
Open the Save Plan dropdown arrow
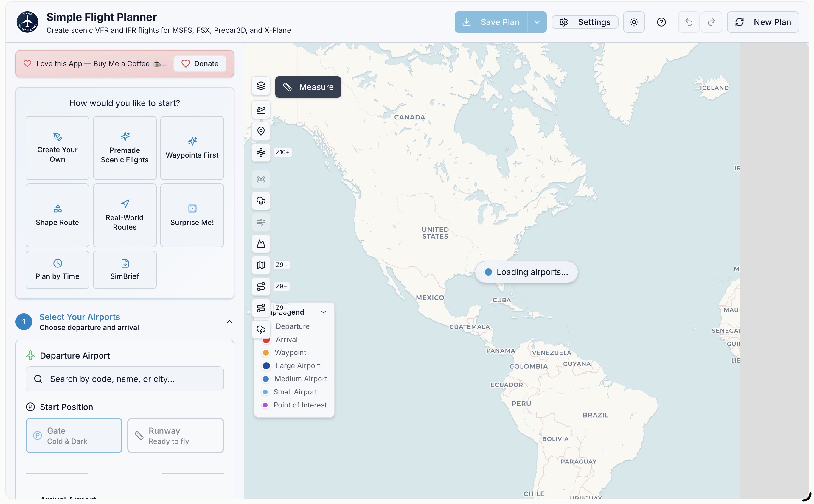tap(537, 22)
